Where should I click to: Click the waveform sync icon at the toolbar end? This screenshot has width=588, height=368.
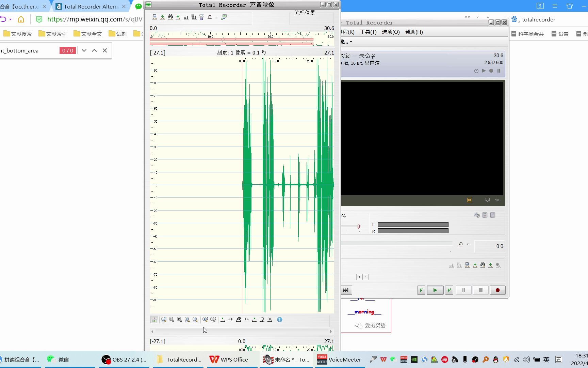click(224, 17)
